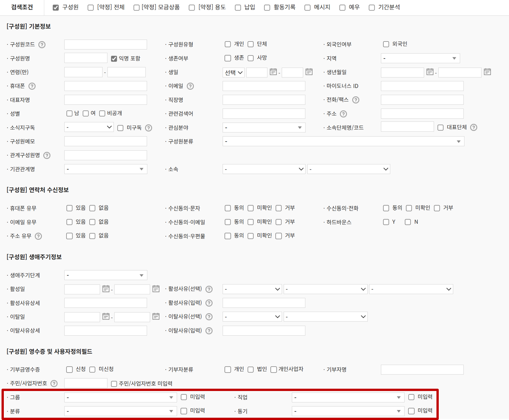509x420 pixels.
Task: Click the help icon for 활성사유(선택)
Action: point(209,289)
